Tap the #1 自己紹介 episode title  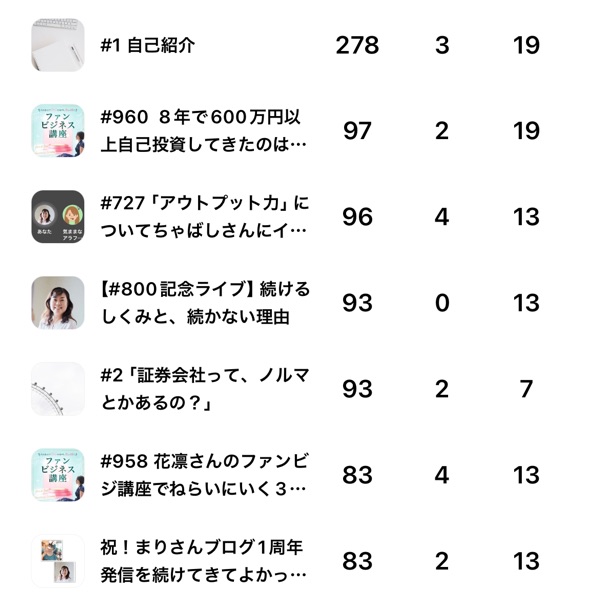tap(148, 46)
